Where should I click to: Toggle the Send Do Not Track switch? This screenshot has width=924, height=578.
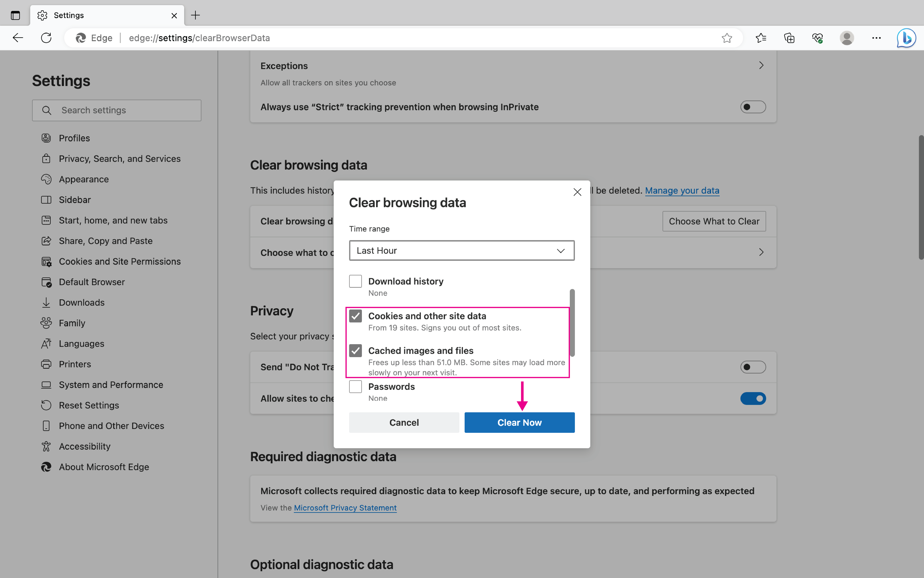click(x=753, y=367)
